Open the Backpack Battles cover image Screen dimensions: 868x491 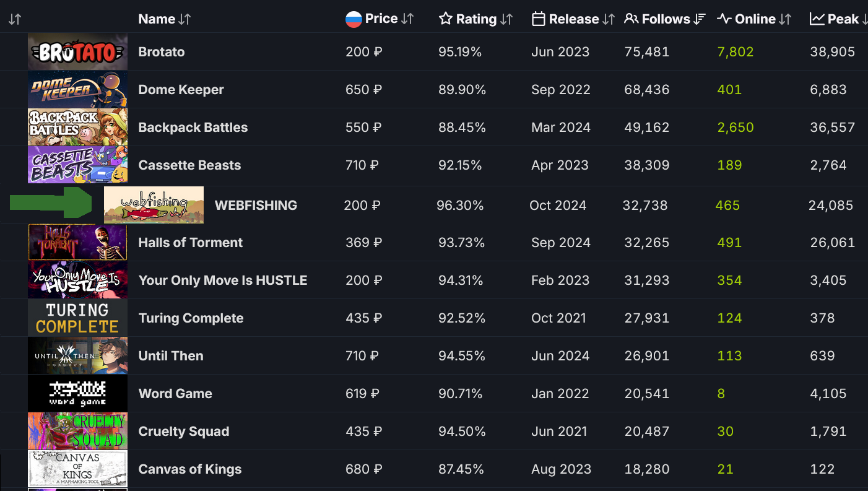(x=77, y=127)
